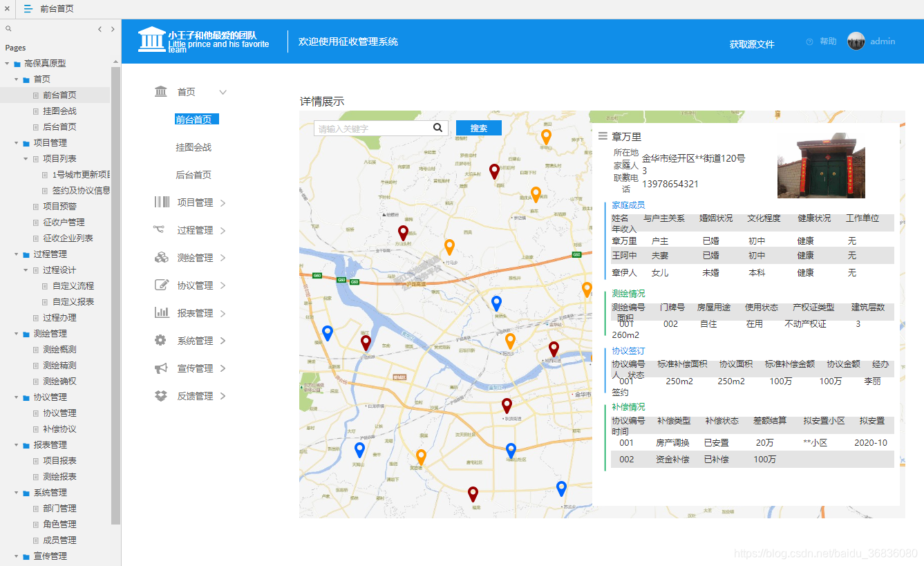Image resolution: width=924 pixels, height=566 pixels.
Task: Click the help question mark icon
Action: click(809, 41)
